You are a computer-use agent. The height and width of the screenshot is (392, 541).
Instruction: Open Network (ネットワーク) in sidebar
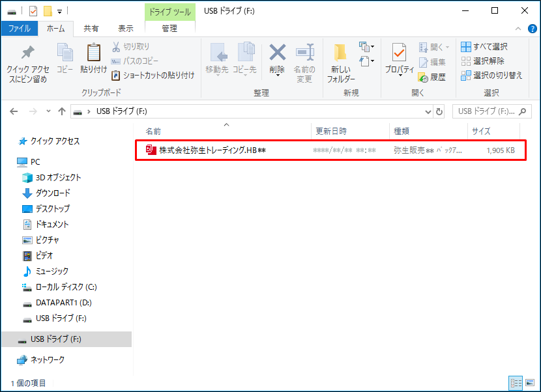click(x=40, y=359)
